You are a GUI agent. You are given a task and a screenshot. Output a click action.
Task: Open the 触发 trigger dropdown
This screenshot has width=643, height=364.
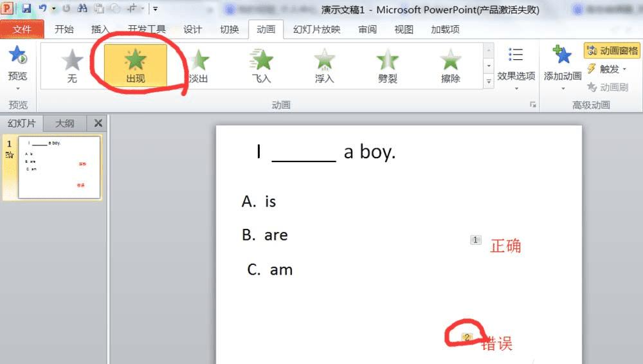click(x=606, y=69)
